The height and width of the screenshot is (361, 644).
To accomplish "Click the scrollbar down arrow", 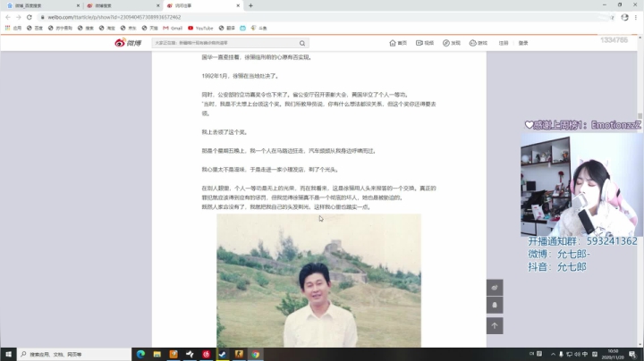I will click(x=640, y=345).
